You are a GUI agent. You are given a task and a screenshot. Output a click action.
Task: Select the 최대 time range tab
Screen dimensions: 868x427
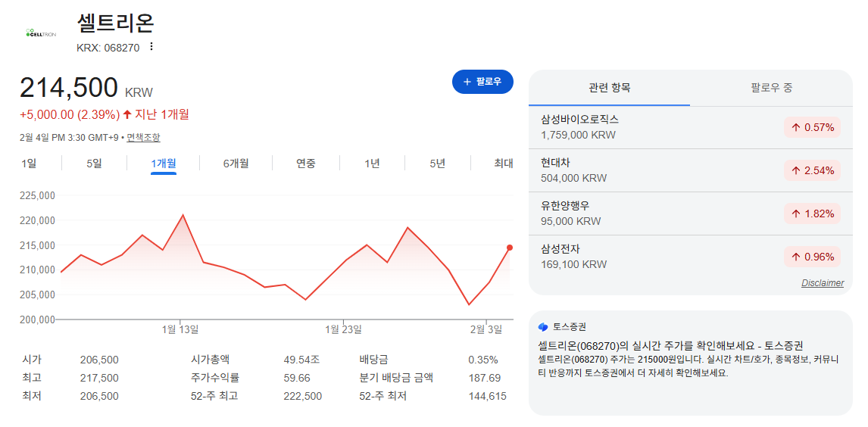(504, 164)
